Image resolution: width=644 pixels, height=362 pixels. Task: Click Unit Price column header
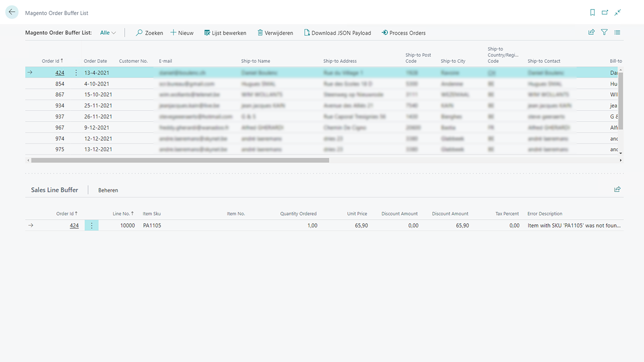click(x=357, y=214)
